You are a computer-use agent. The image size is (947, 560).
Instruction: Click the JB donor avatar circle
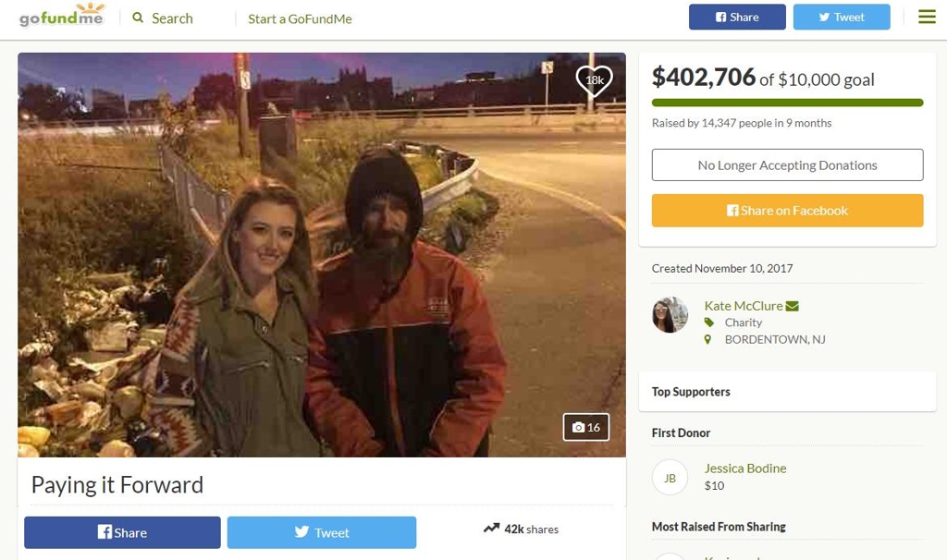point(670,478)
